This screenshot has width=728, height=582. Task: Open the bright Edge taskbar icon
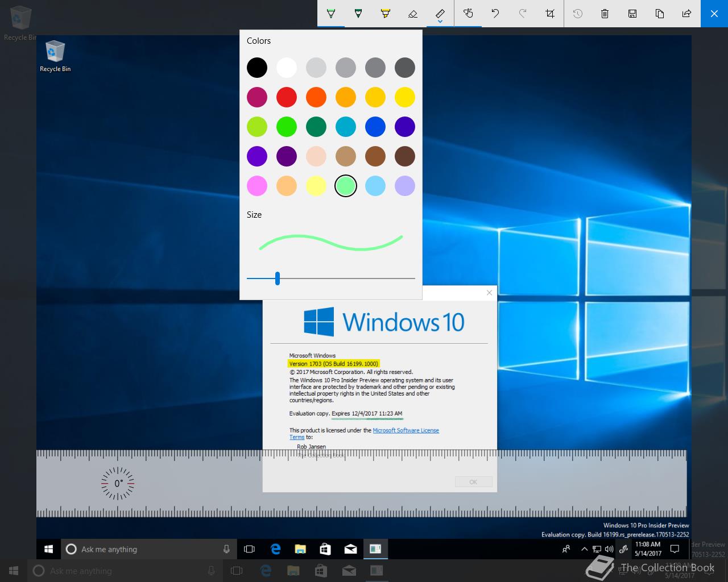coord(276,549)
